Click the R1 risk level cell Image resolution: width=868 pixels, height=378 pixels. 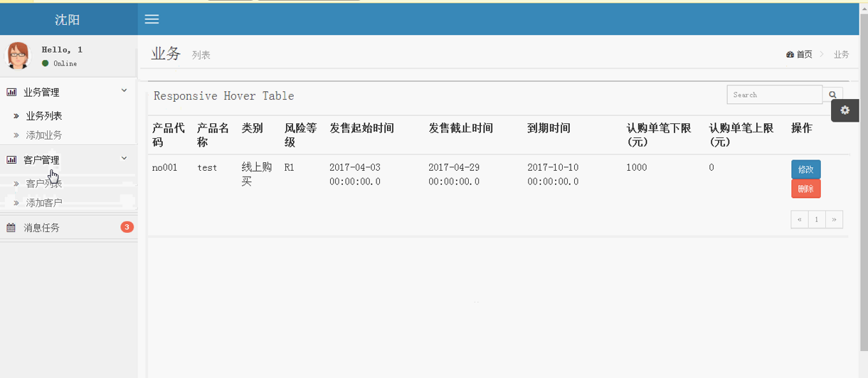[289, 168]
